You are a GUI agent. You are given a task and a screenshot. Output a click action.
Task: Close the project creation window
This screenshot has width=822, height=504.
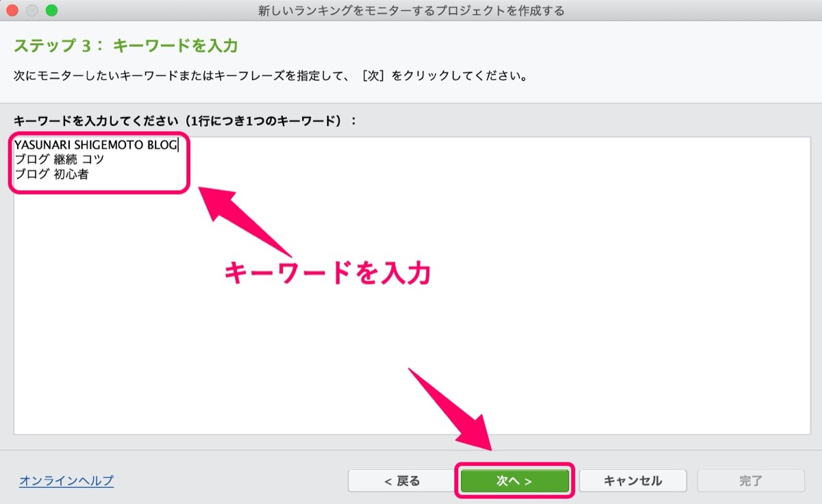[x=13, y=10]
